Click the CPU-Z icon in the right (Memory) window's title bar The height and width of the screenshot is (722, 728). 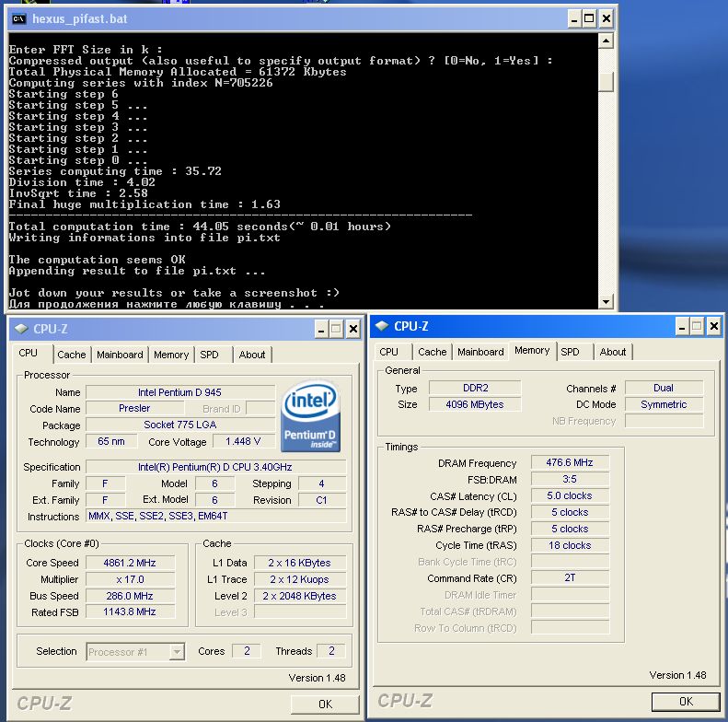[382, 326]
